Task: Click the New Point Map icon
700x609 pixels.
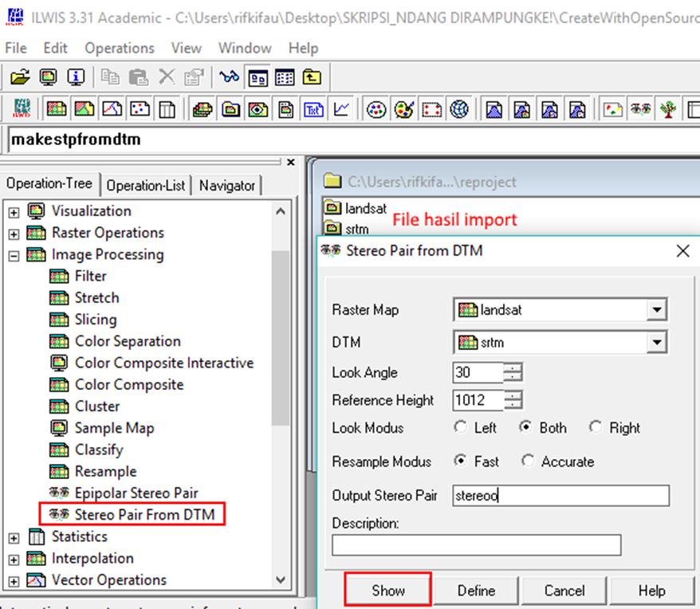Action: (140, 109)
